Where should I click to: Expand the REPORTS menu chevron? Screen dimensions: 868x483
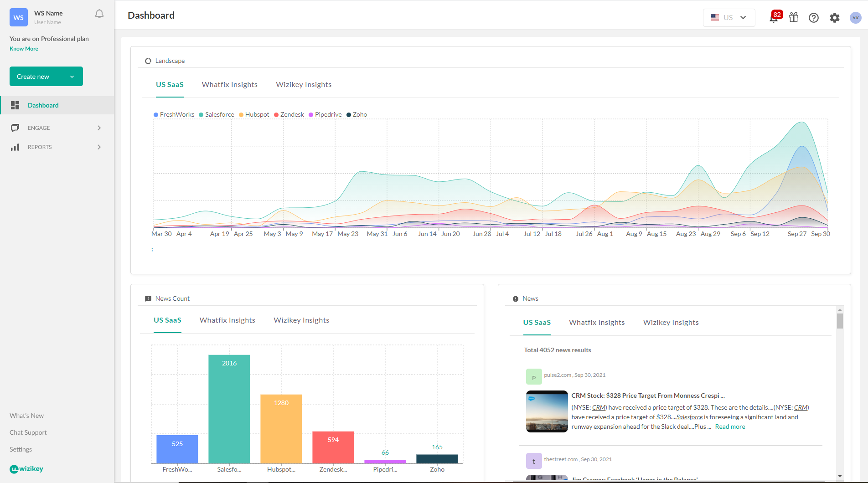tap(99, 147)
